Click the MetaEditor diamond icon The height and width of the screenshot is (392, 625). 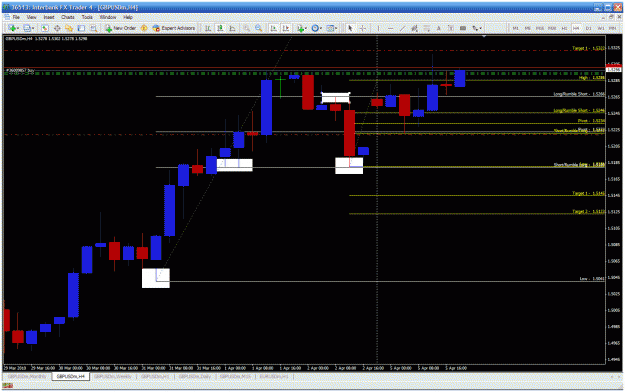click(144, 28)
